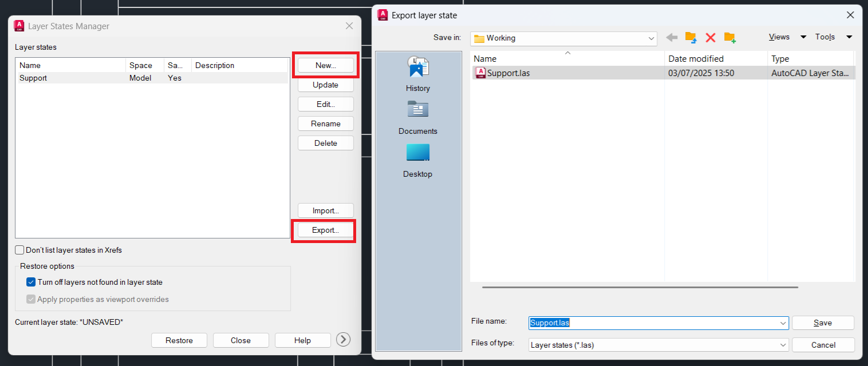The height and width of the screenshot is (366, 868).
Task: Enable Don't list layer states in Xrefs
Action: [x=20, y=250]
